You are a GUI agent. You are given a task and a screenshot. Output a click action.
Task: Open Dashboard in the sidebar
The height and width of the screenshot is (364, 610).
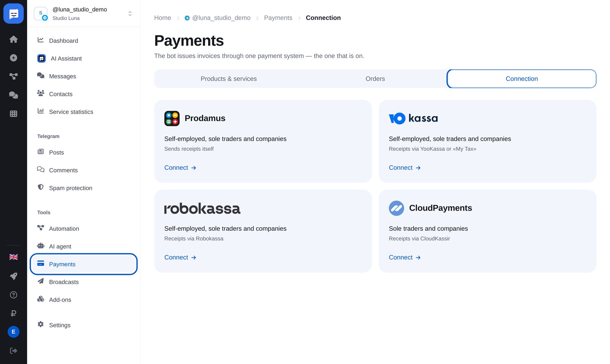[x=83, y=41]
